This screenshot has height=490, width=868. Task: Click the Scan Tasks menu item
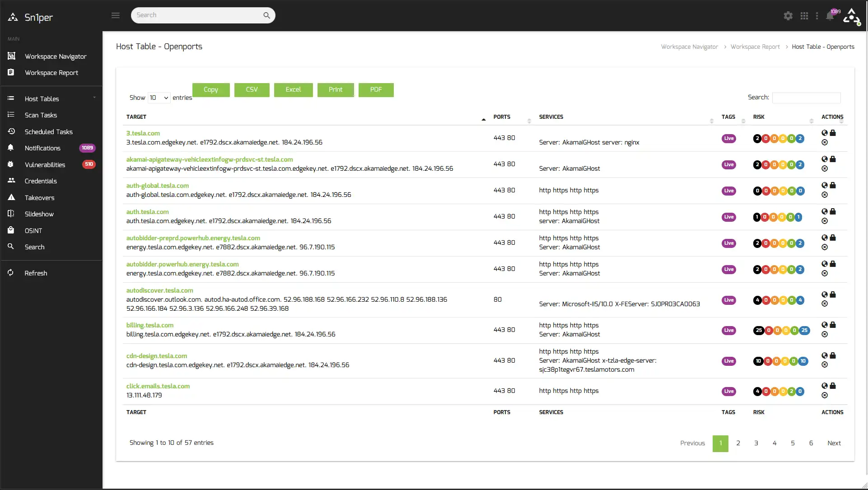(x=51, y=115)
